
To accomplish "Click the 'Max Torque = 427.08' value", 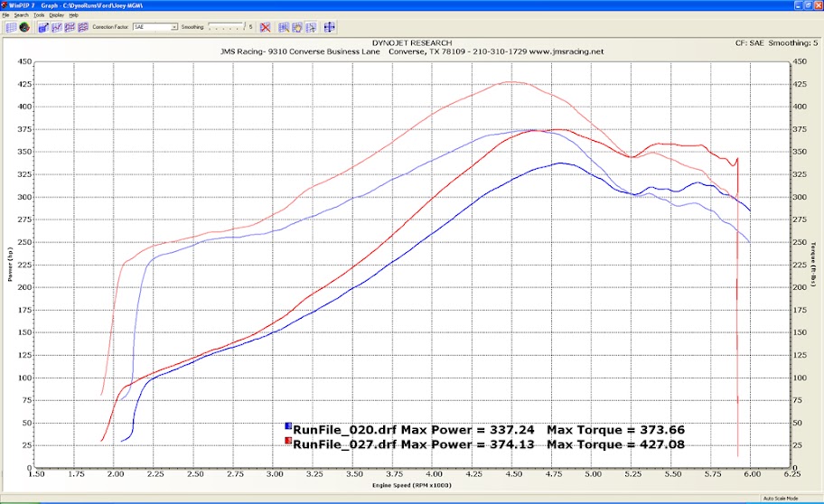I will [x=616, y=444].
